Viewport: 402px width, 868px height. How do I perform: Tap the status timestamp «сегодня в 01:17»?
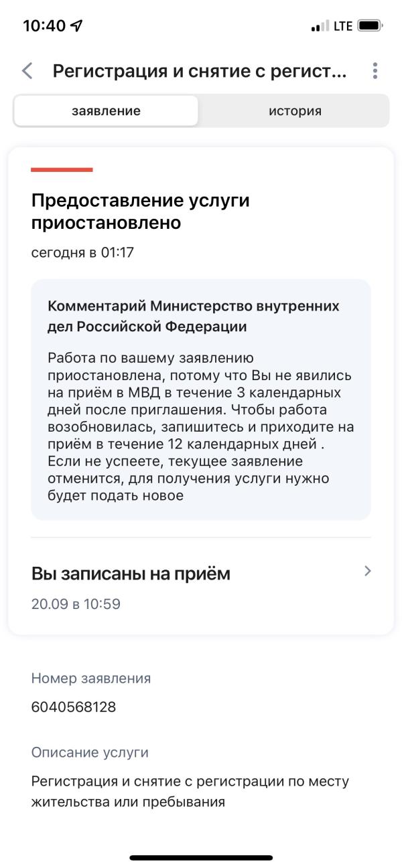[x=82, y=253]
